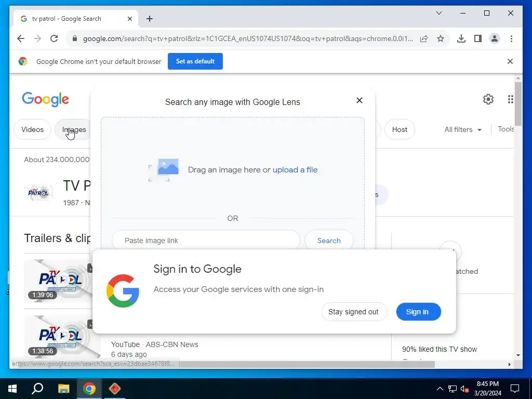The image size is (532, 399).
Task: Open network status tray icon
Action: [453, 389]
